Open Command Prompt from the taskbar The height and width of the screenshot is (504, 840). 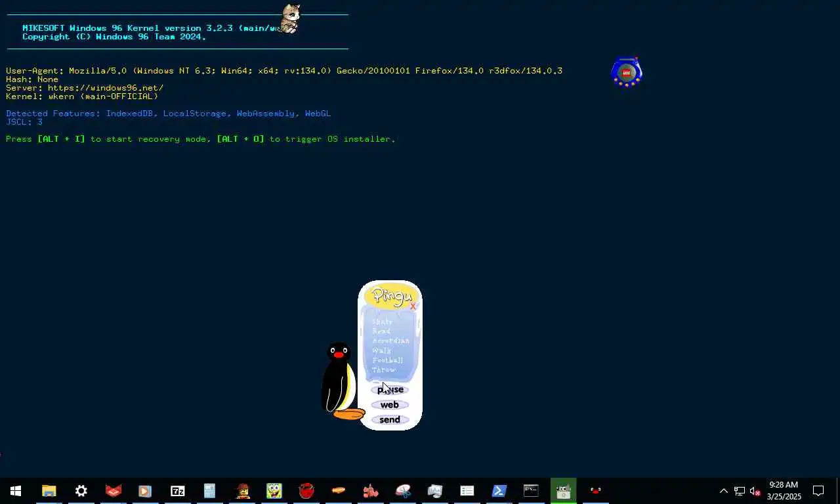[x=531, y=491]
